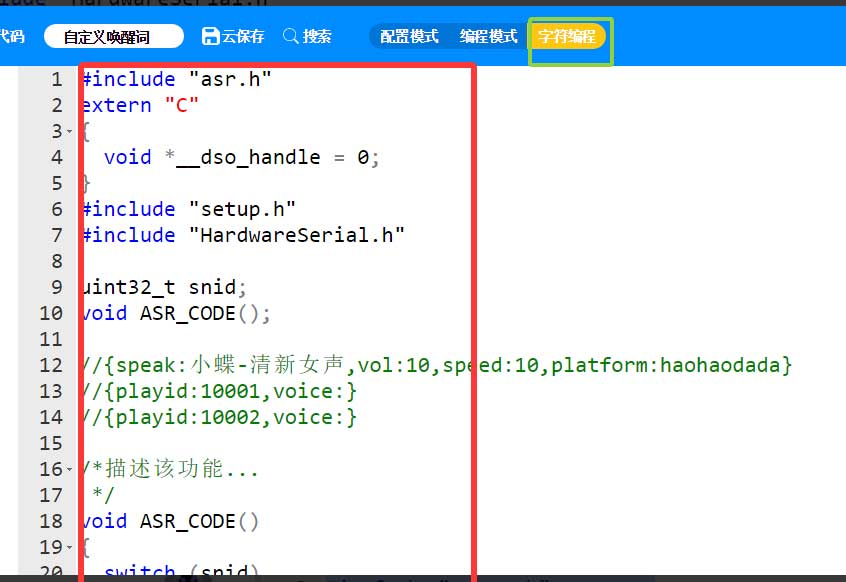Image resolution: width=846 pixels, height=582 pixels.
Task: Switch to 编程模式 programming mode
Action: coord(488,36)
